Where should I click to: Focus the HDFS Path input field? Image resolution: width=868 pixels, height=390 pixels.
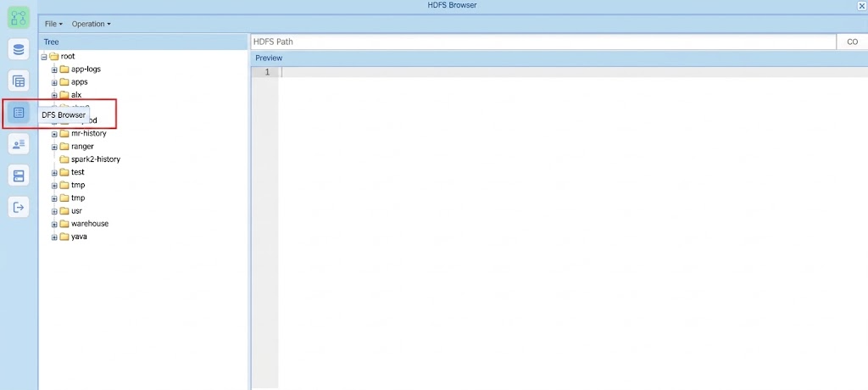543,42
